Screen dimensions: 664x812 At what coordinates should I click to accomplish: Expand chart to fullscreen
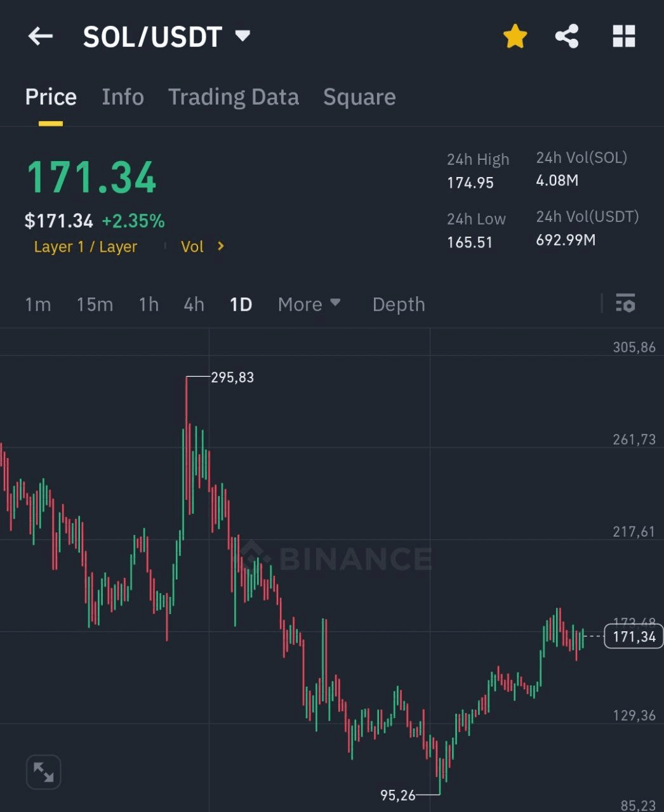[43, 772]
